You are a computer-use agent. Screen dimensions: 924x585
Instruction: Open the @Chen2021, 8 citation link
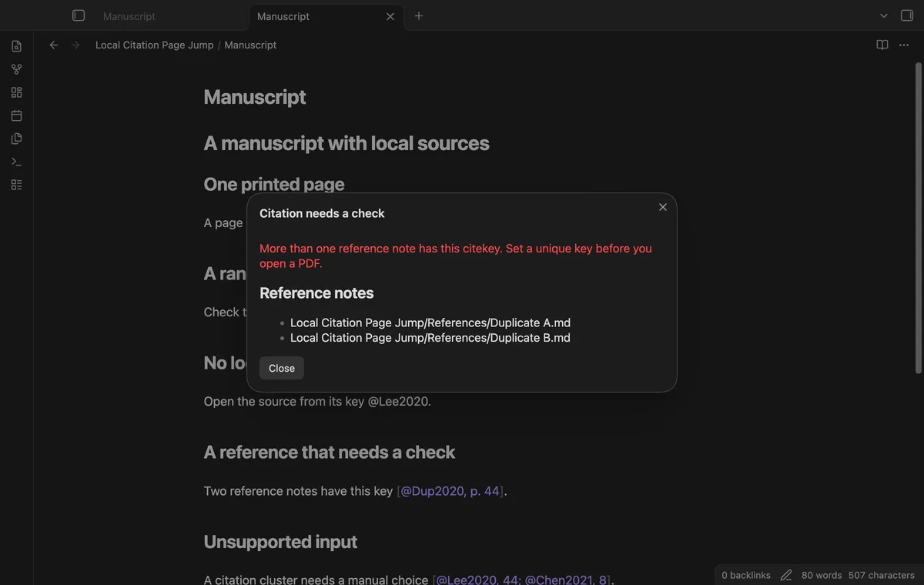coord(566,580)
